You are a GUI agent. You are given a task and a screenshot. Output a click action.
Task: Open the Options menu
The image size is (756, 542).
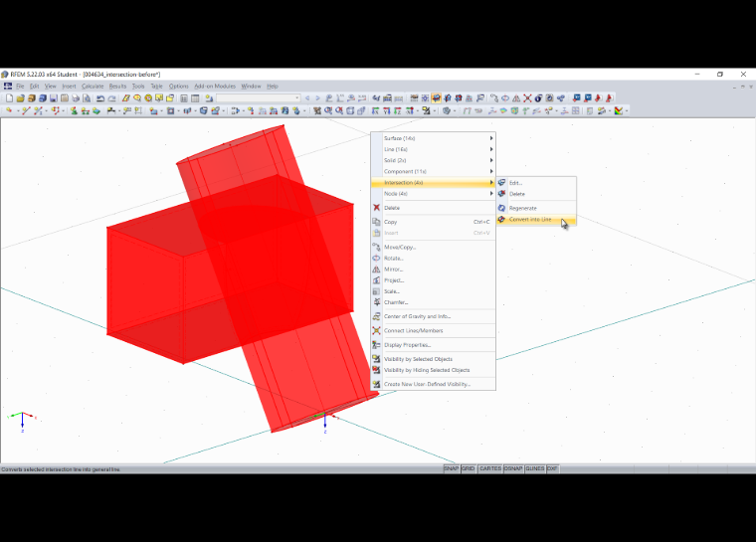pyautogui.click(x=178, y=87)
